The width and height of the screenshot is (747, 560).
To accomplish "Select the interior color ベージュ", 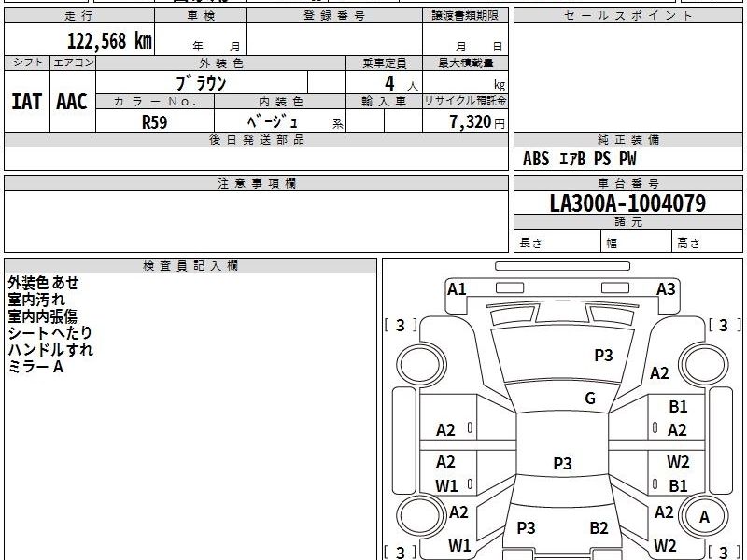I will coord(272,122).
